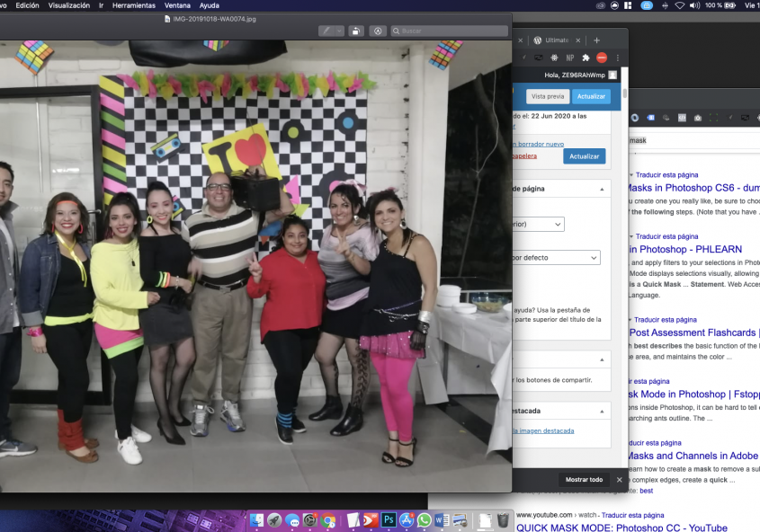This screenshot has width=760, height=532.
Task: Collapse the share buttons panel
Action: pos(602,359)
